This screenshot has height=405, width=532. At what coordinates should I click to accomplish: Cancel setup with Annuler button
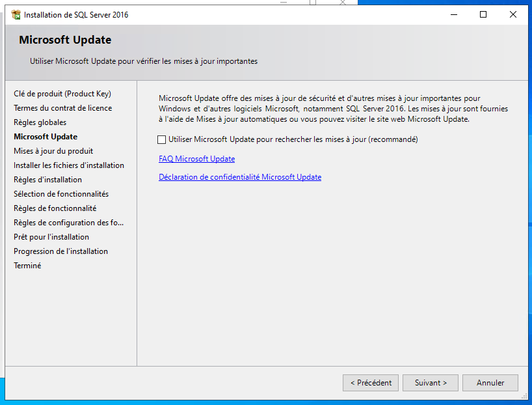(490, 383)
